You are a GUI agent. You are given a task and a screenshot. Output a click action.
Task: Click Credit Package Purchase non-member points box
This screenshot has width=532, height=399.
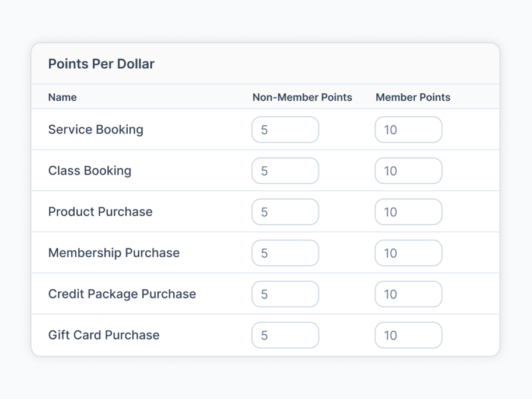[285, 294]
